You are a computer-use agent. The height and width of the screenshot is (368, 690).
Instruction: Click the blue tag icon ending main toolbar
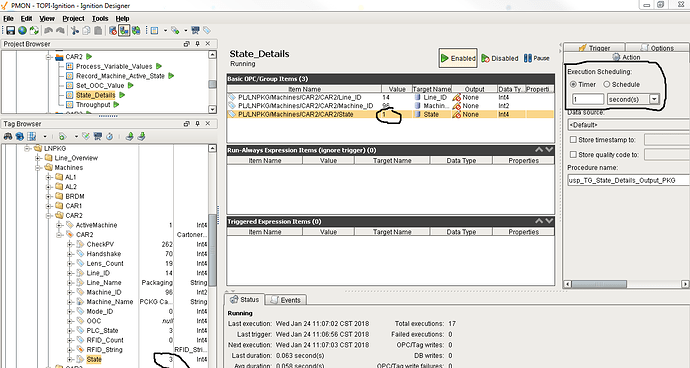pyautogui.click(x=206, y=30)
